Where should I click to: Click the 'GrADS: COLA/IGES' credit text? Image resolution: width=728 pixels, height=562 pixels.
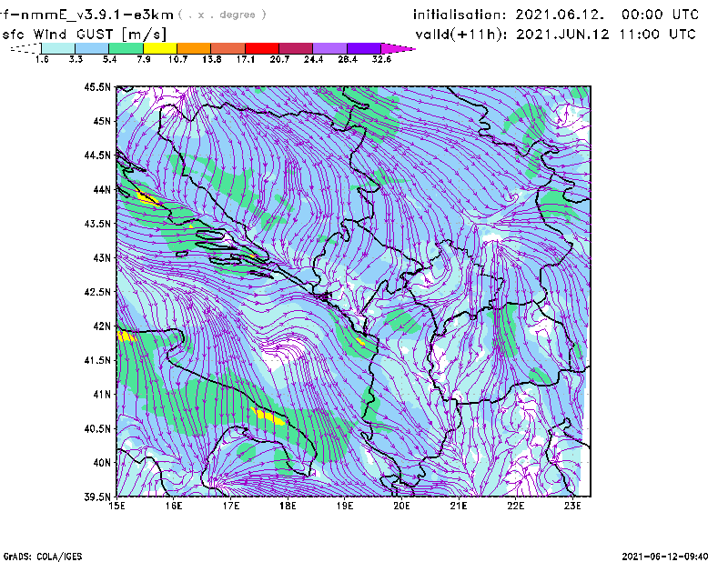[x=43, y=556]
